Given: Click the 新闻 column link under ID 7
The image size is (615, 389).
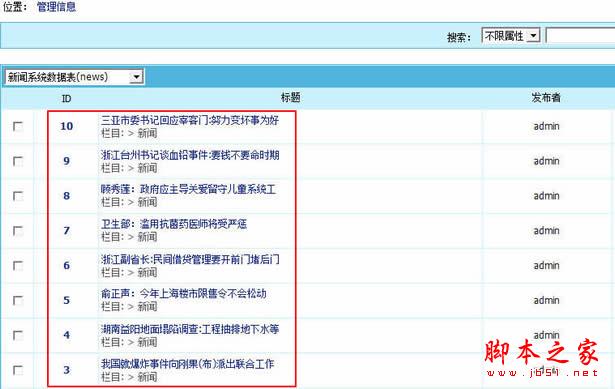Looking at the screenshot, I should 147,237.
